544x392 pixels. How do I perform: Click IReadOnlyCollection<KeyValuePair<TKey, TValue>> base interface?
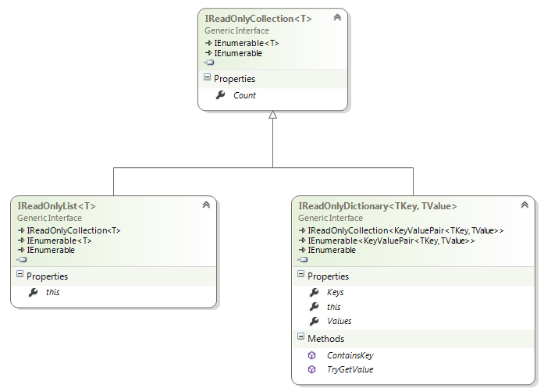[x=406, y=230]
